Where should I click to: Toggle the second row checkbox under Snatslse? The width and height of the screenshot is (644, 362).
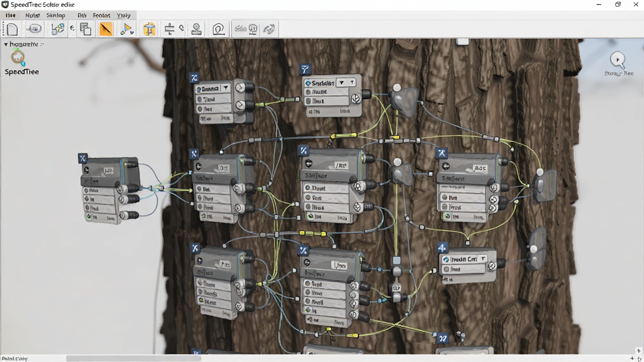(308, 101)
